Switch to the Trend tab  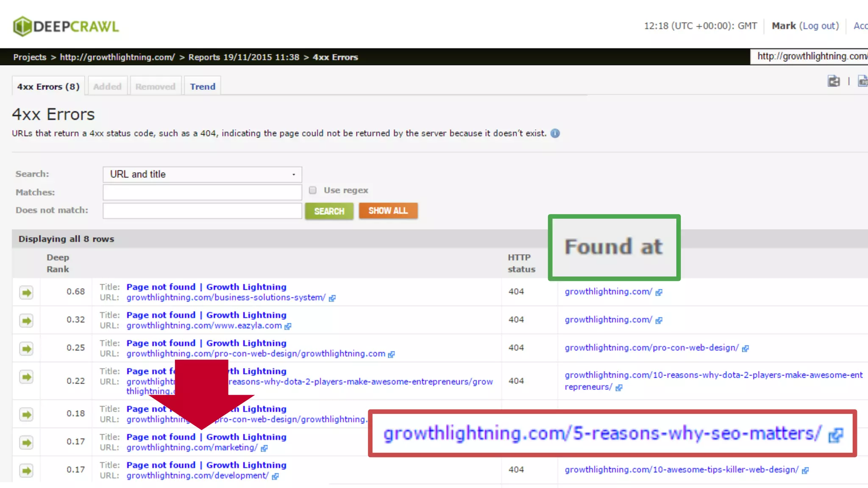(x=203, y=86)
